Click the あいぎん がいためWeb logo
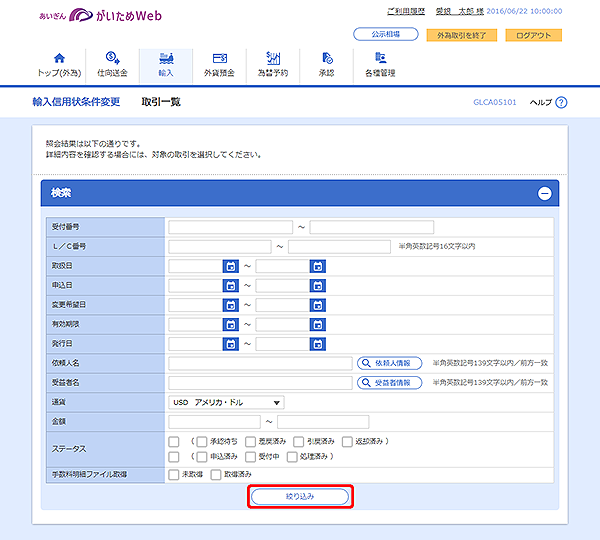Viewport: 600px width, 540px height. tap(100, 15)
